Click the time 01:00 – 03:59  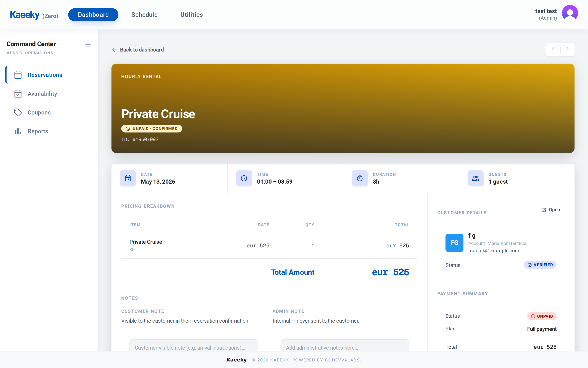[275, 182]
